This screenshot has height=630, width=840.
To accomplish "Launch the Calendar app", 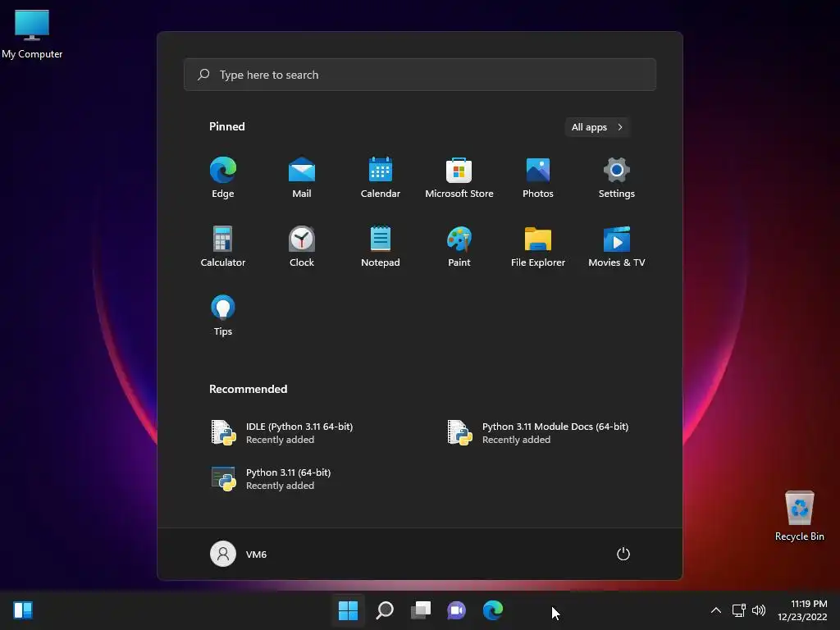I will point(381,177).
